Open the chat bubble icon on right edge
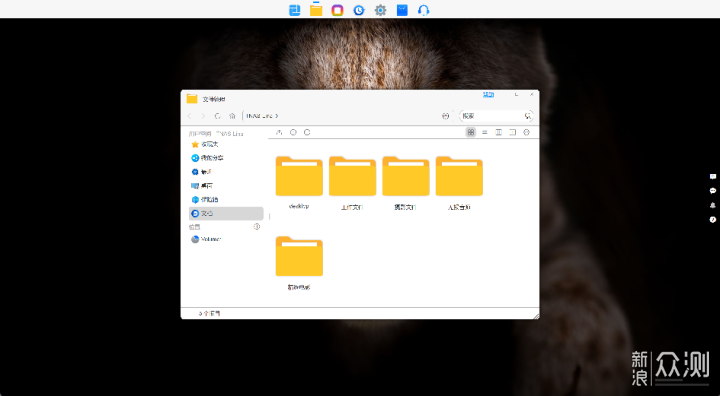This screenshot has height=396, width=720. click(713, 191)
